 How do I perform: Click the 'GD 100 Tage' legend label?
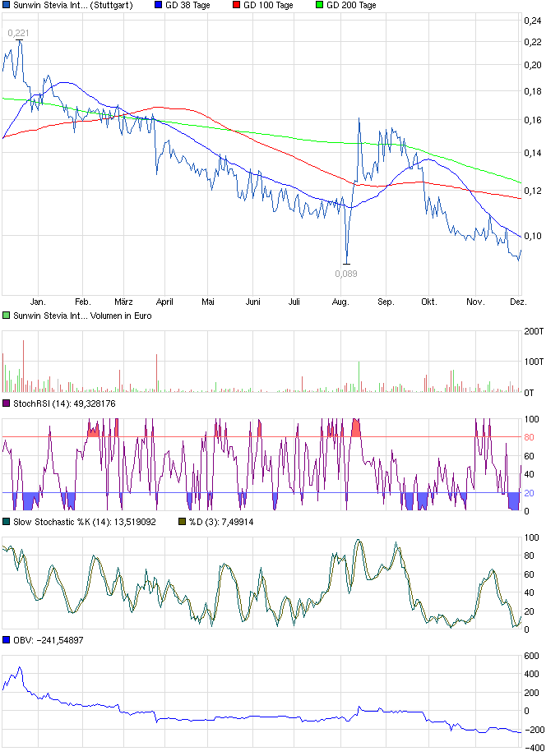[x=268, y=5]
